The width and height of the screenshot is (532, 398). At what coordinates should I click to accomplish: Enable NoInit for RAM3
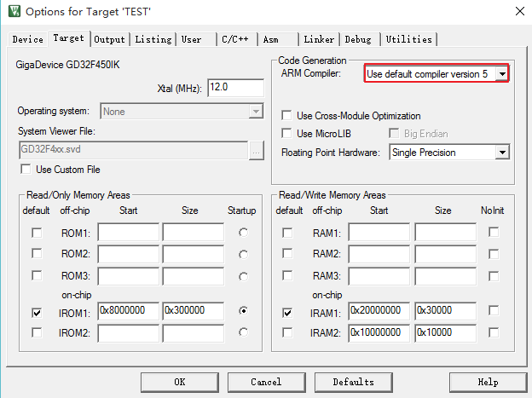click(x=494, y=276)
